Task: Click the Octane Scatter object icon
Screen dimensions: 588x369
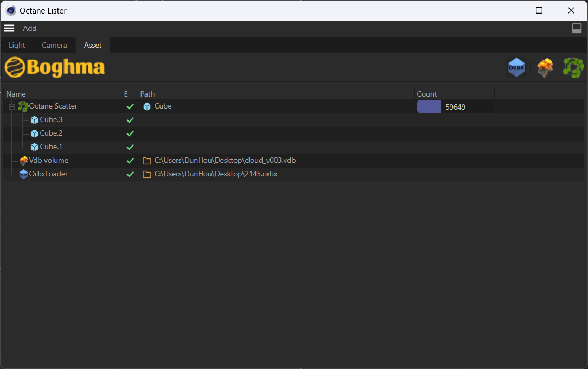Action: pyautogui.click(x=23, y=106)
